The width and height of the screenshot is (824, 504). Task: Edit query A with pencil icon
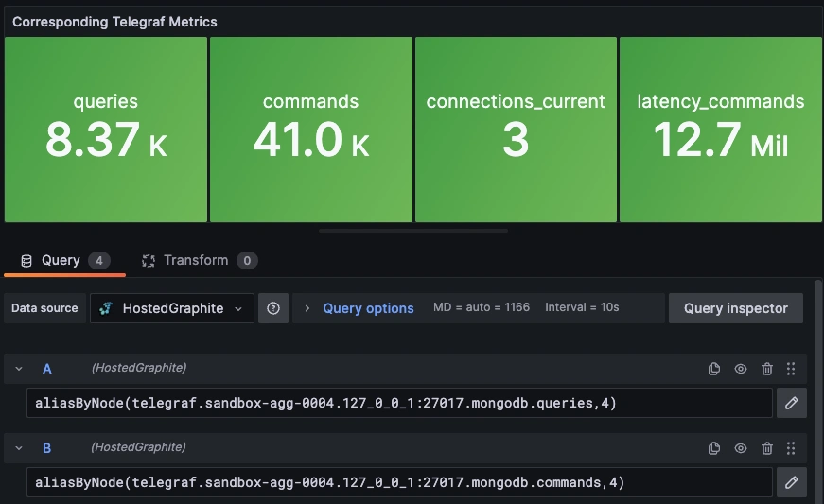[792, 403]
